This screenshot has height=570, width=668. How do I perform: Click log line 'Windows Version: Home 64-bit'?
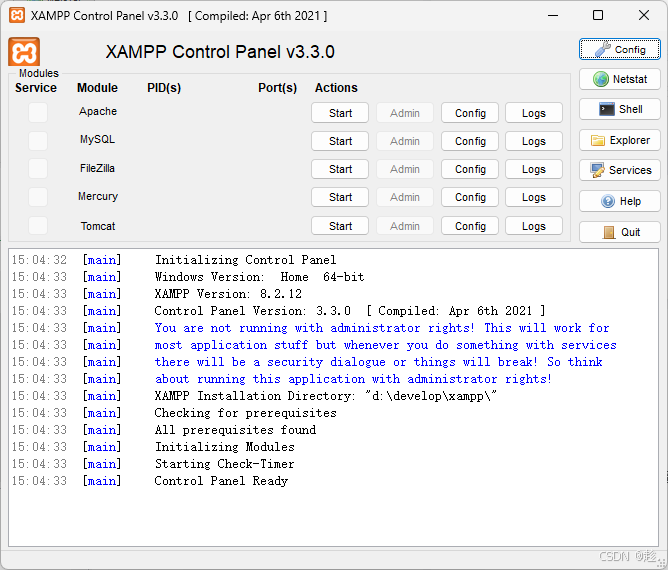point(259,277)
